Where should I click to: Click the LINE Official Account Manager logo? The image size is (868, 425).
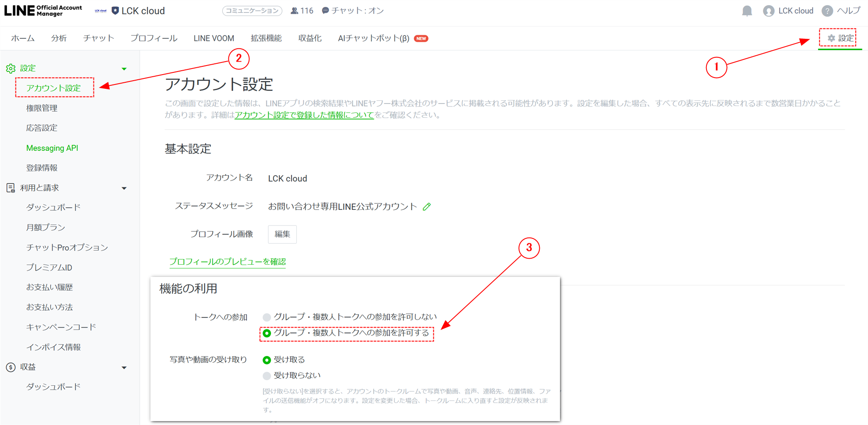click(x=43, y=10)
